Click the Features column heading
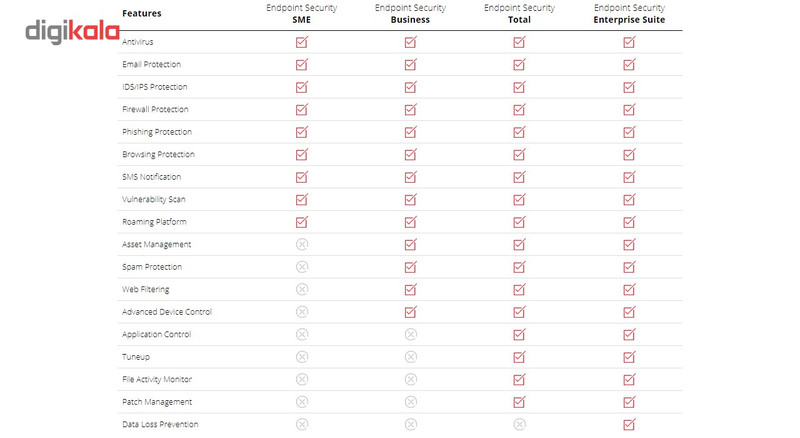This screenshot has width=800, height=438. (142, 13)
